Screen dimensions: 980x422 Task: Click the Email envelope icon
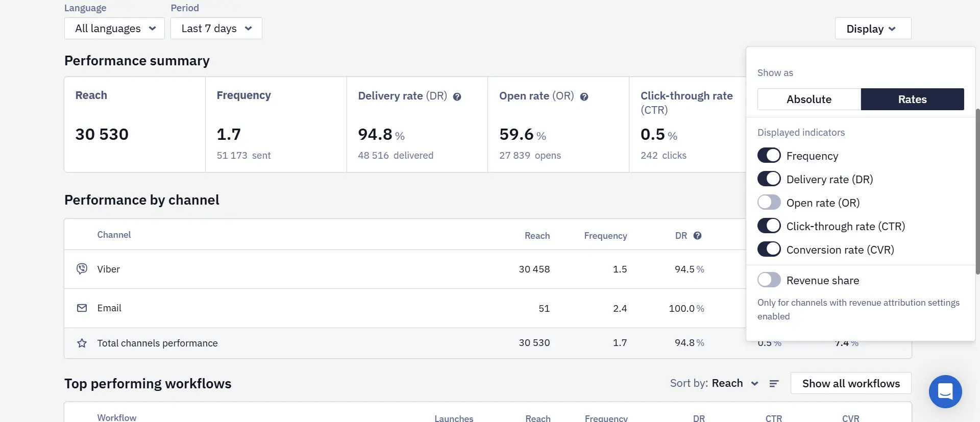pos(82,308)
